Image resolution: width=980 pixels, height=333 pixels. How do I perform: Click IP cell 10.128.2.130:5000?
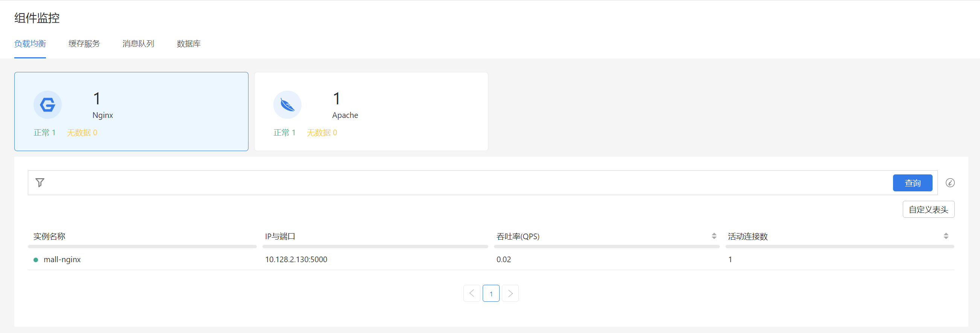pos(296,260)
